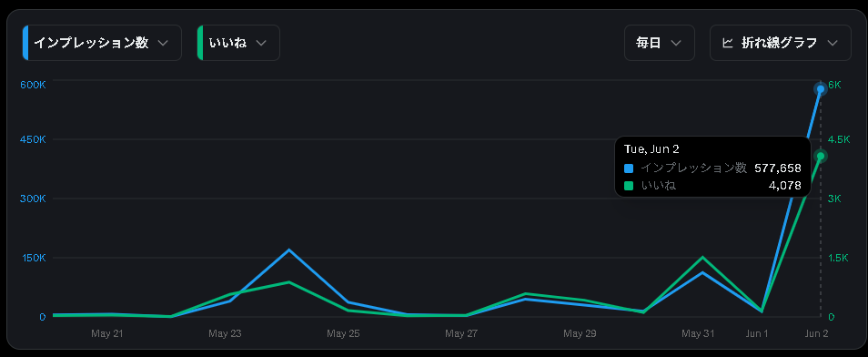Click the 577,658 impressions value
The width and height of the screenshot is (868, 357).
tap(778, 168)
